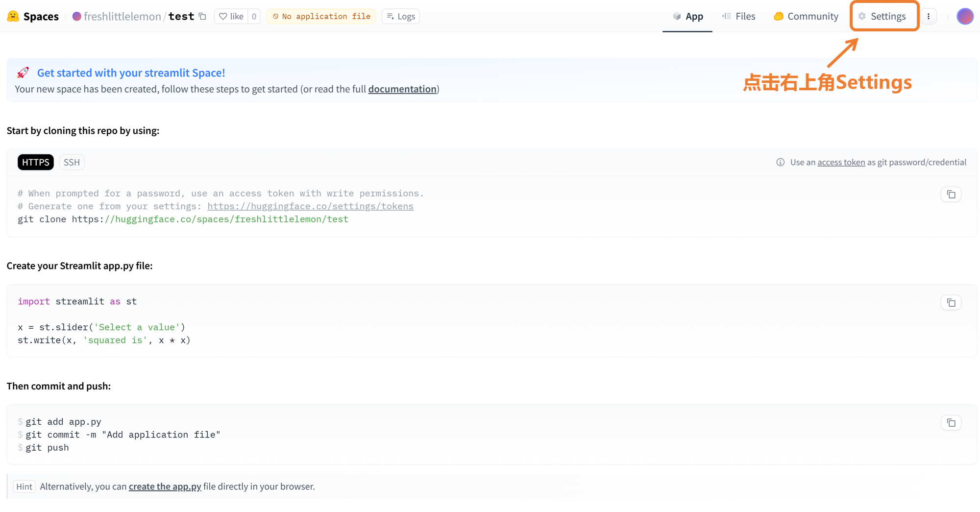Open the three-dot more options menu
This screenshot has height=512, width=980.
click(x=929, y=16)
